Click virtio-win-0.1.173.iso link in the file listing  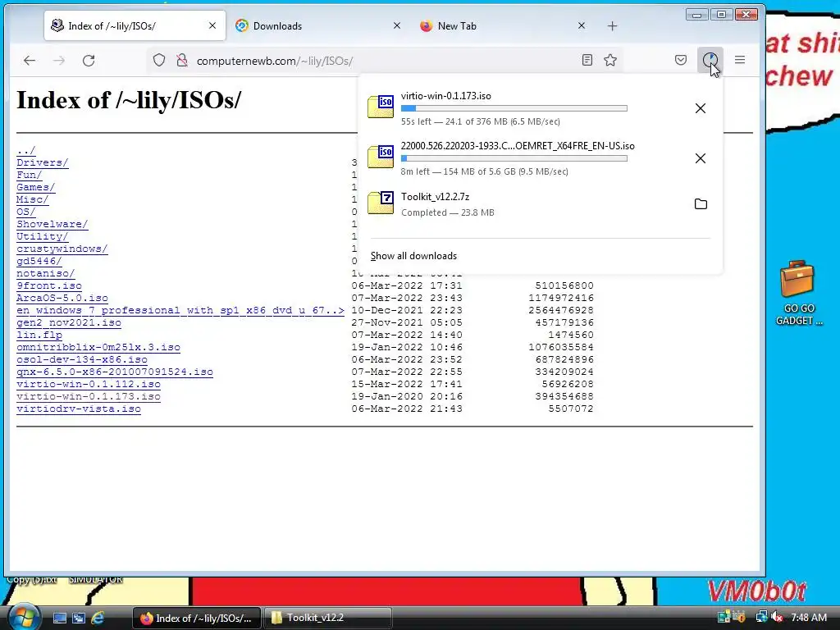[x=89, y=397]
